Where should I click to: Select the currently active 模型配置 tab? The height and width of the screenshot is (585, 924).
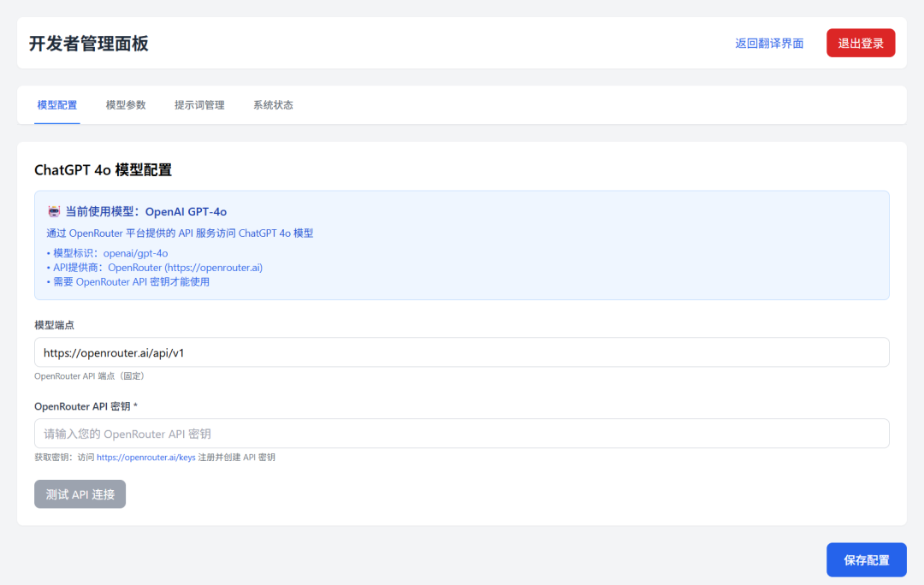pos(56,104)
